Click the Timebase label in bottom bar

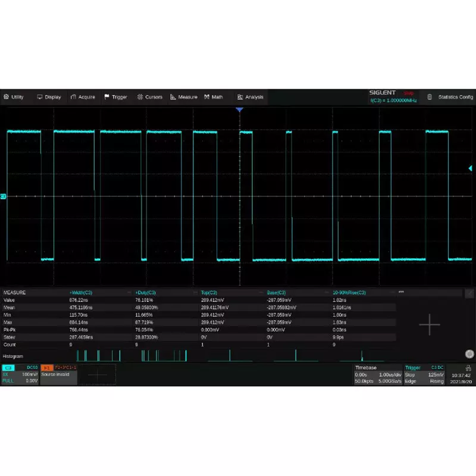[366, 368]
